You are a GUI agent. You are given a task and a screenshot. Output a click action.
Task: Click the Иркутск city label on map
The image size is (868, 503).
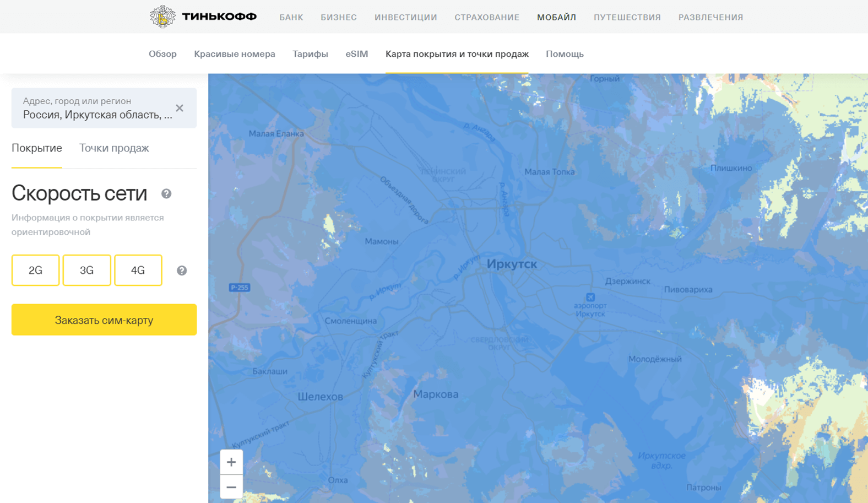(512, 264)
